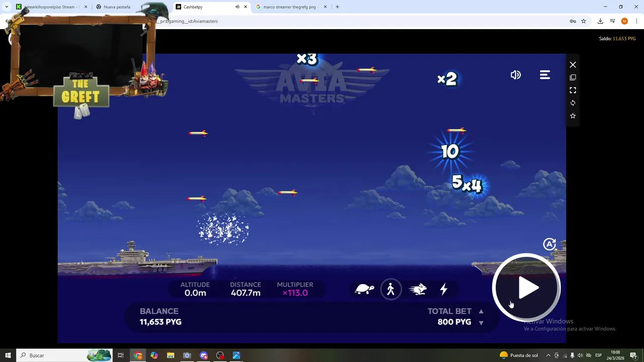Add game to favorites with the star

573,116
